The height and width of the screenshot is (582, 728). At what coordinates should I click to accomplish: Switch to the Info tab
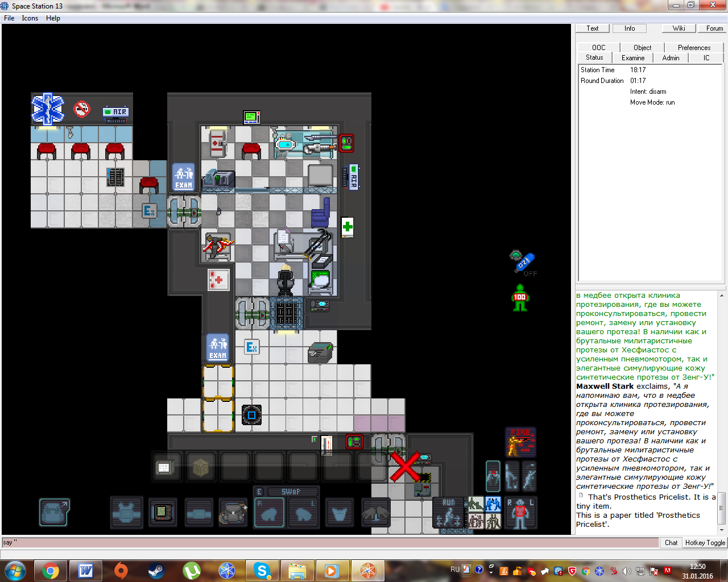tap(630, 28)
